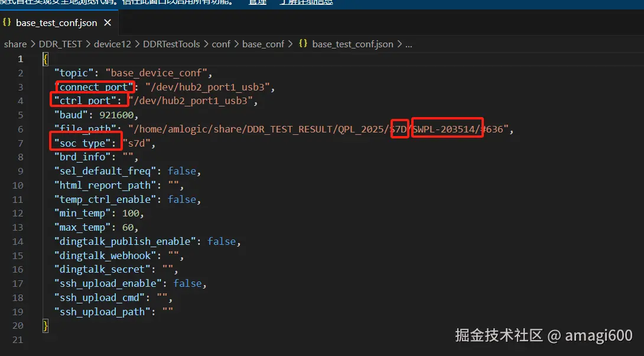Click the ctrl_port value /dev/hub2_port1_usb3

[190, 101]
